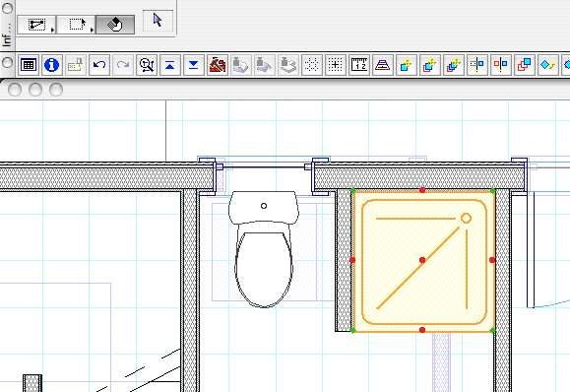
Task: Click the bottom-right green corner node of the shower tray
Action: pos(492,330)
